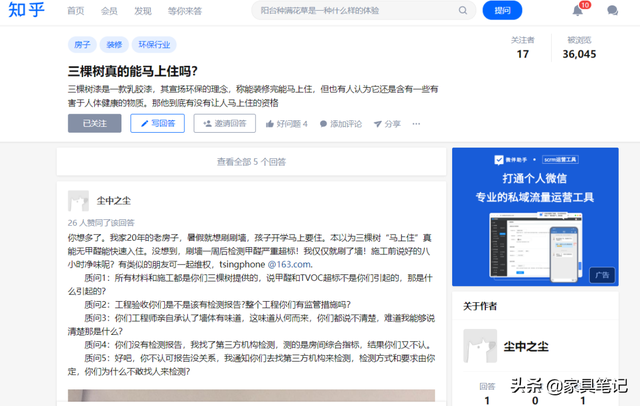Screen dimensions: 640x406
Task: Click the 被浏览 36,045 count
Action: (x=579, y=47)
